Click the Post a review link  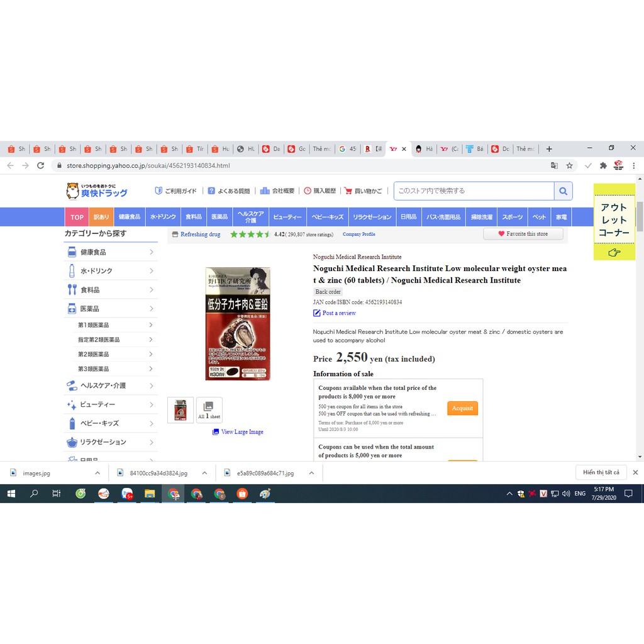click(x=338, y=313)
